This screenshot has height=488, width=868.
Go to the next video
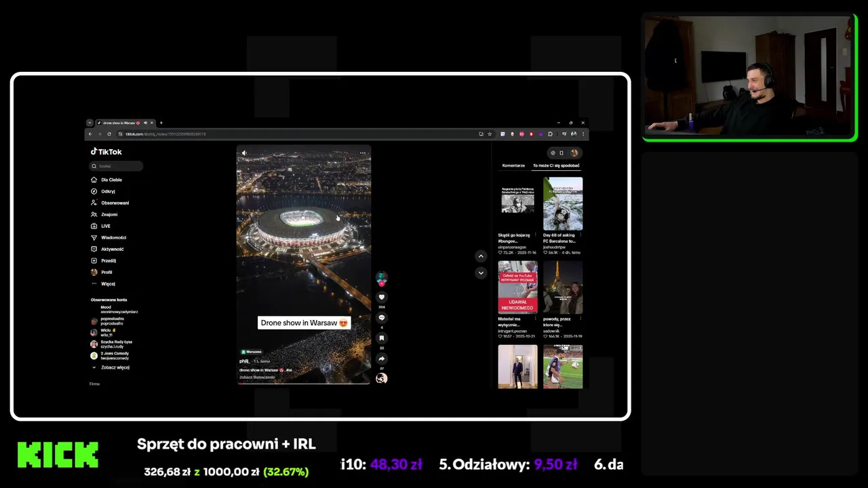[481, 273]
